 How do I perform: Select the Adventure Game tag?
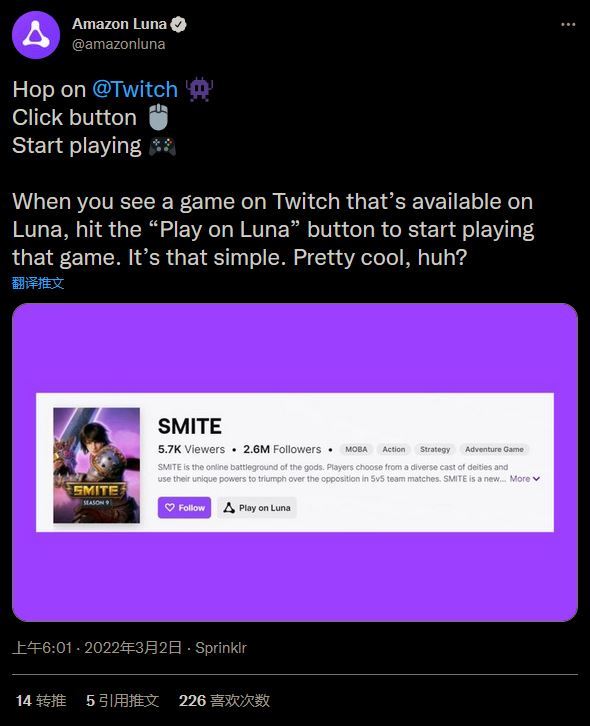click(x=494, y=449)
